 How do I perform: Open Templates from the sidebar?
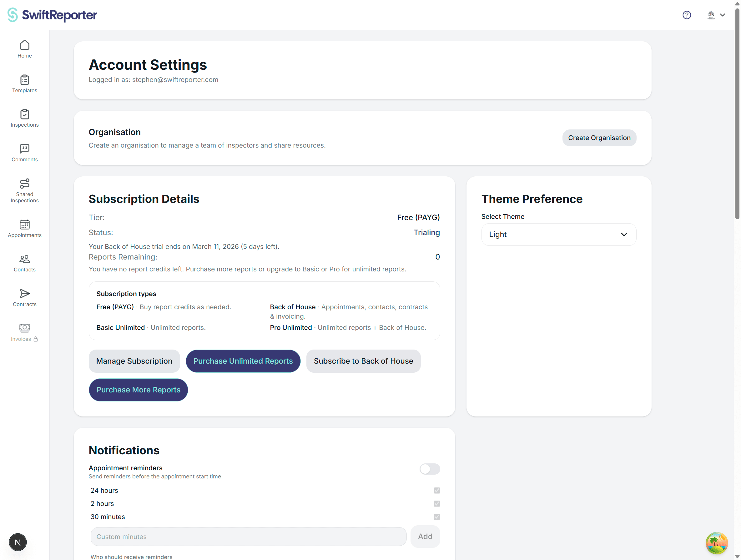tap(25, 84)
